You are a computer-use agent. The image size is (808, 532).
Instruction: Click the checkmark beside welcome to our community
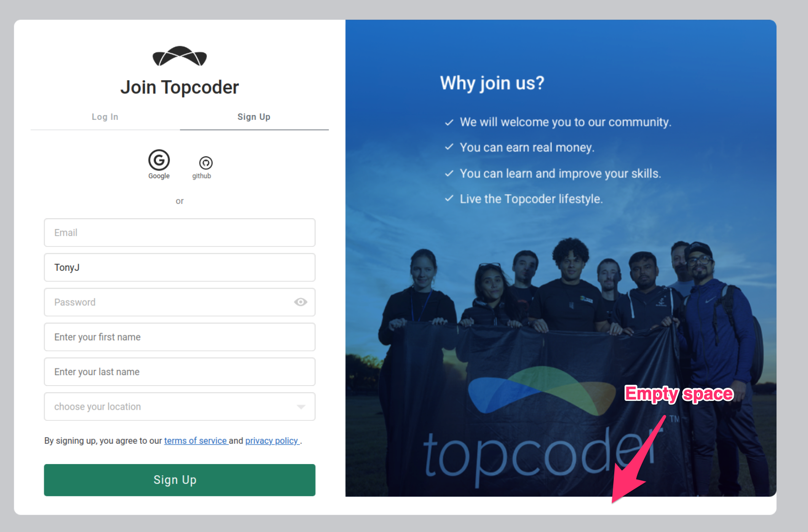449,122
